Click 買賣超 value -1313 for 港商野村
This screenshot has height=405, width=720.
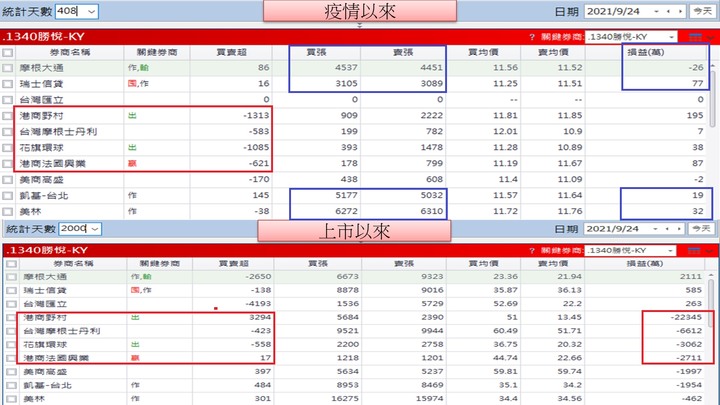coord(256,116)
